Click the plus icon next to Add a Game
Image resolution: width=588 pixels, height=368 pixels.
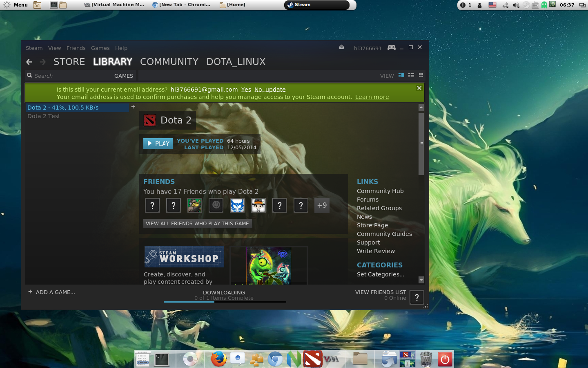[x=30, y=292]
